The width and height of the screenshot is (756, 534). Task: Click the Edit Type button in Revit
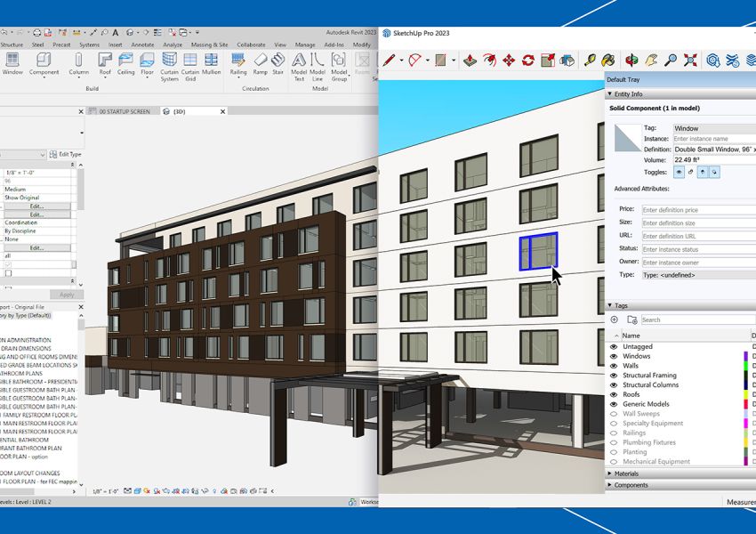click(65, 154)
